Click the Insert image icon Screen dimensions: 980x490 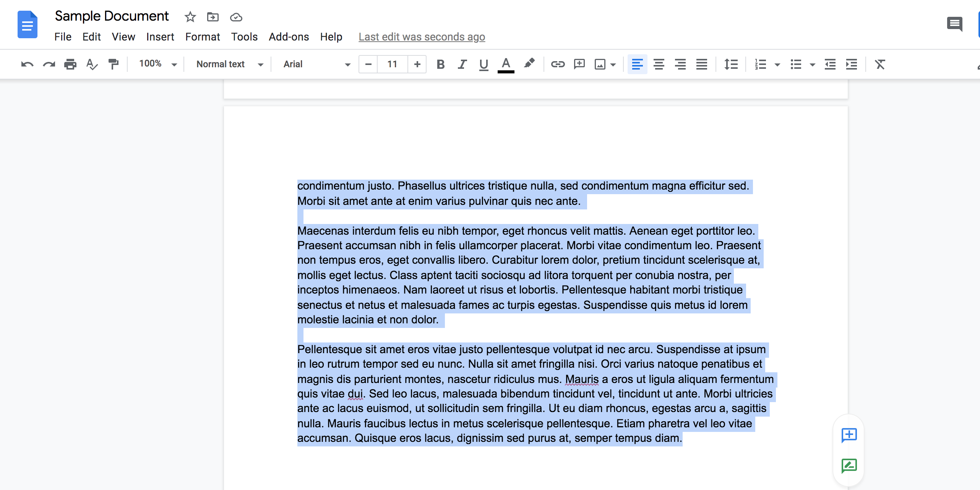point(599,64)
